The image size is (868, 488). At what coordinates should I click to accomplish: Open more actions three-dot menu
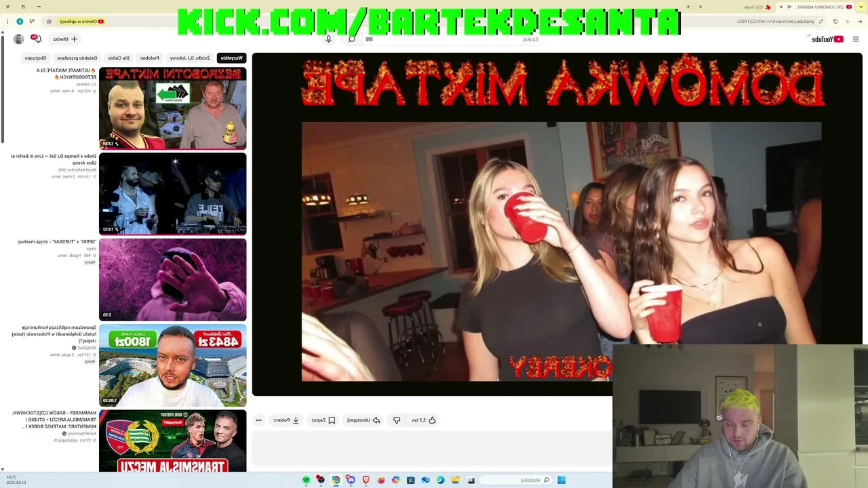(x=258, y=420)
